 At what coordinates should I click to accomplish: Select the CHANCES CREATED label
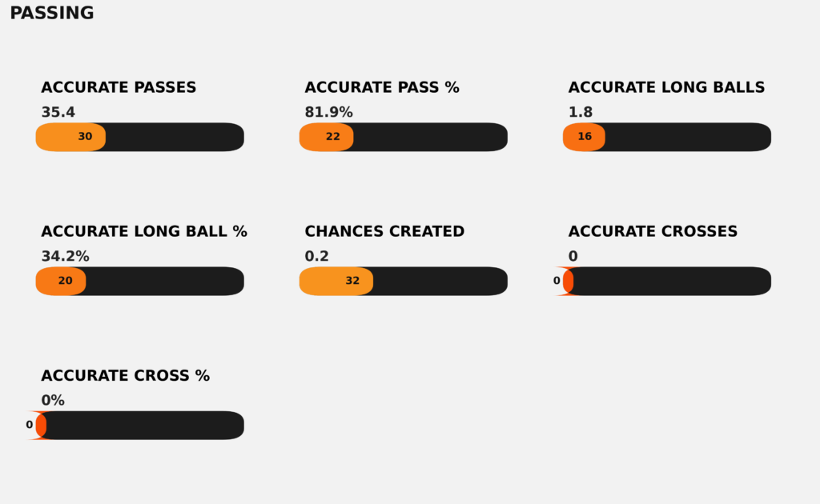click(384, 232)
